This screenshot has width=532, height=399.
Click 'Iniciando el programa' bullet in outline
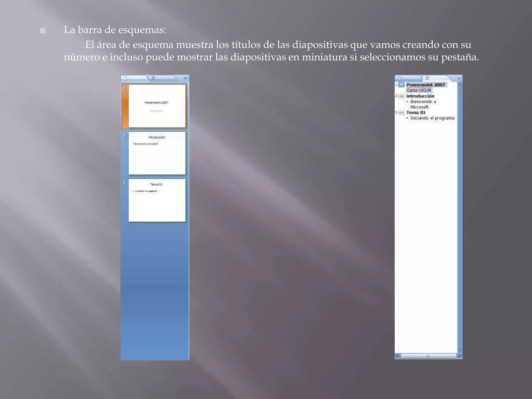432,118
